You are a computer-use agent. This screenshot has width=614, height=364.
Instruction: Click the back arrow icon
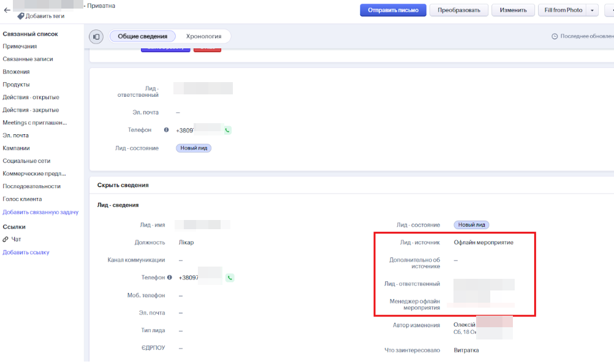coord(7,10)
